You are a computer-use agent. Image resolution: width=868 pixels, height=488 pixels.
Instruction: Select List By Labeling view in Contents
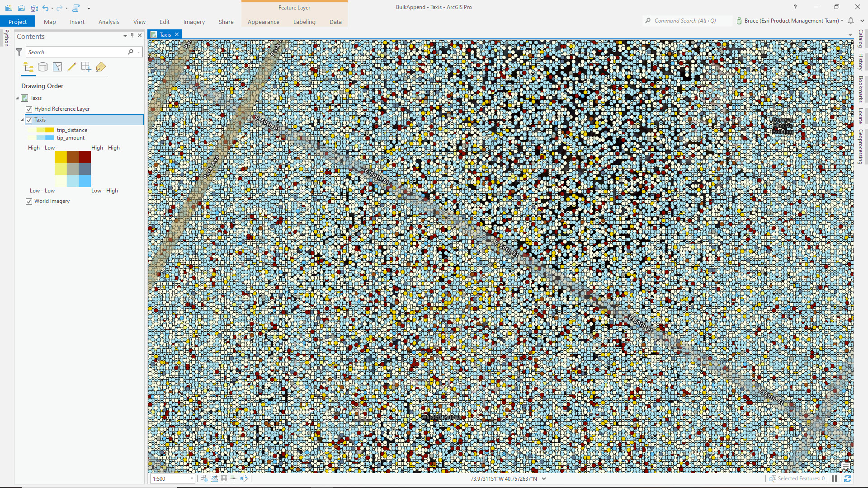click(101, 67)
